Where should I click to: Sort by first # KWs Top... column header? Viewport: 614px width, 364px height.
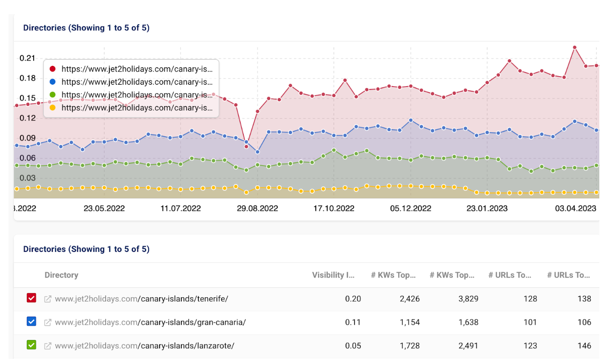[393, 275]
